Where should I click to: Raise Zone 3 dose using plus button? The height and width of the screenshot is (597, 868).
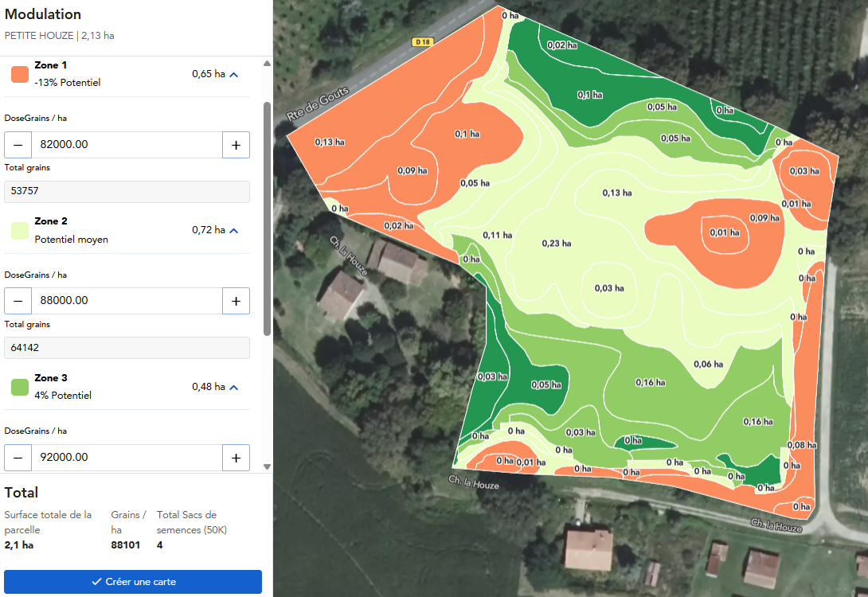tap(236, 458)
